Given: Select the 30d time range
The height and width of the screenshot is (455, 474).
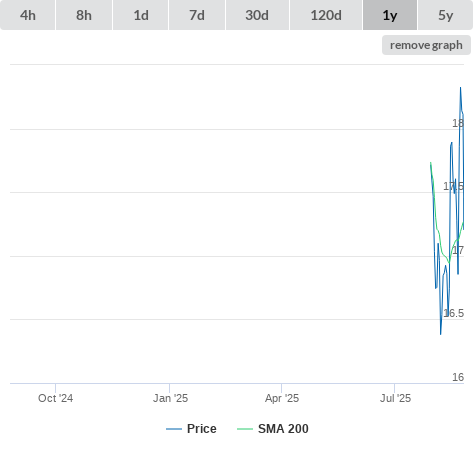Looking at the screenshot, I should click(x=257, y=15).
